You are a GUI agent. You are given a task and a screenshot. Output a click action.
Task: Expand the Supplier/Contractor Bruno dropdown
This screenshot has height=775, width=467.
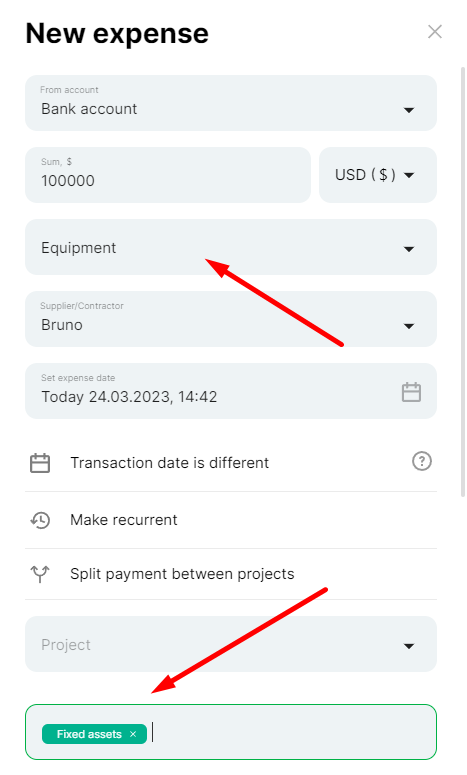pos(231,319)
